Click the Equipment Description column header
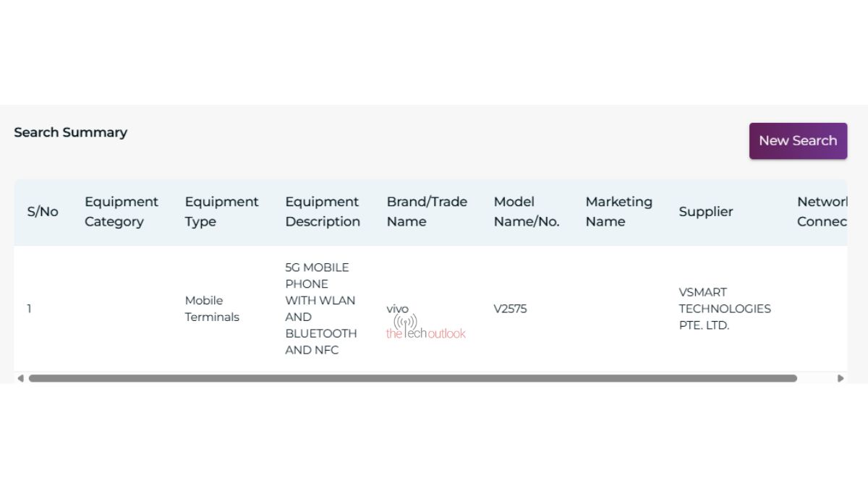This screenshot has width=868, height=488. (322, 212)
